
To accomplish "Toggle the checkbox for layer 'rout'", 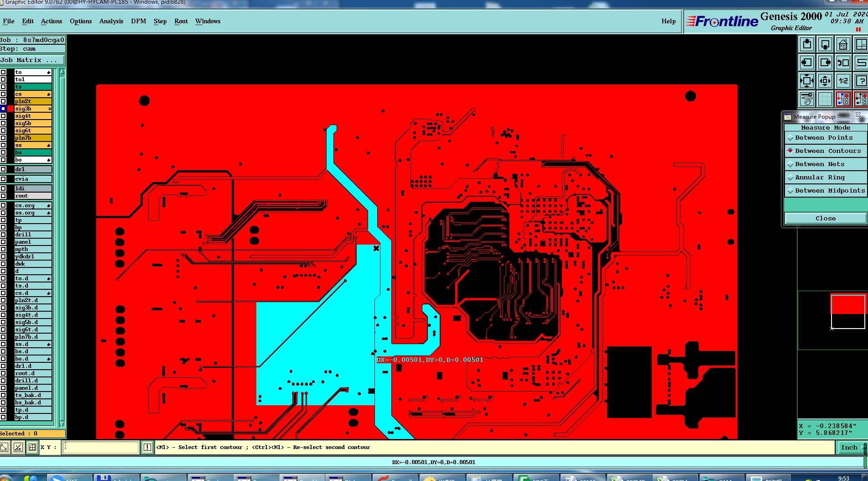I will click(x=3, y=196).
